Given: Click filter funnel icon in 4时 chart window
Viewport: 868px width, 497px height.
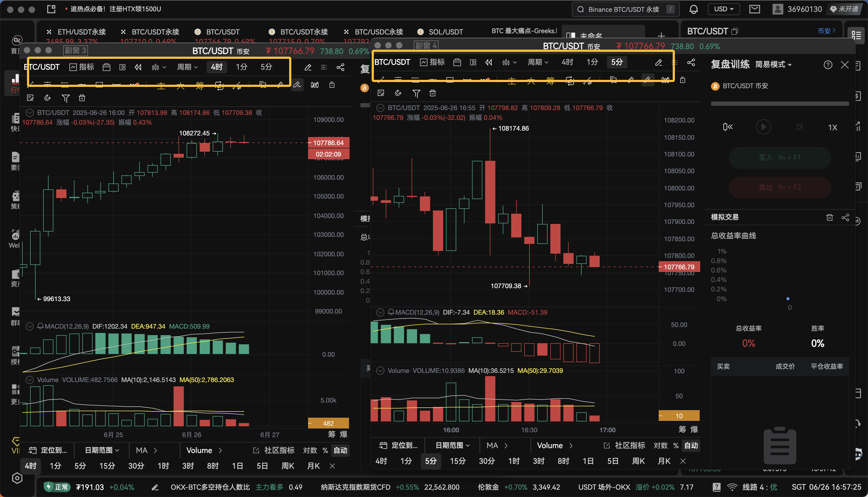Looking at the screenshot, I should pos(66,98).
